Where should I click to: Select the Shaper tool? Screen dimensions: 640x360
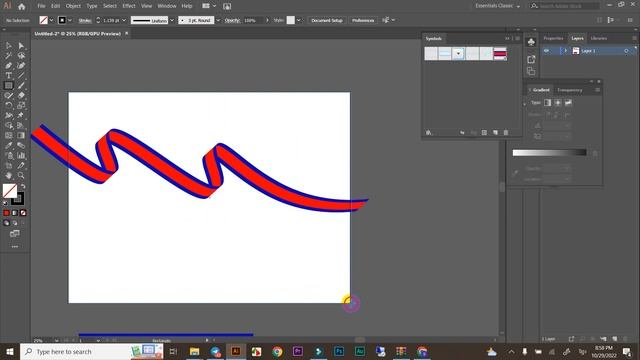9,96
